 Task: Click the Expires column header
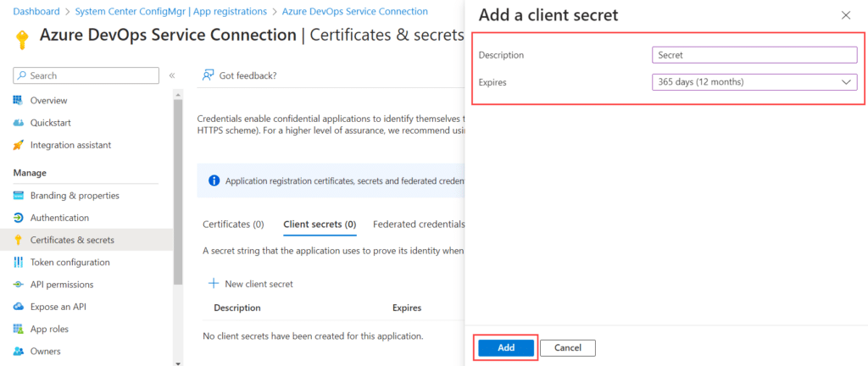[x=407, y=308]
